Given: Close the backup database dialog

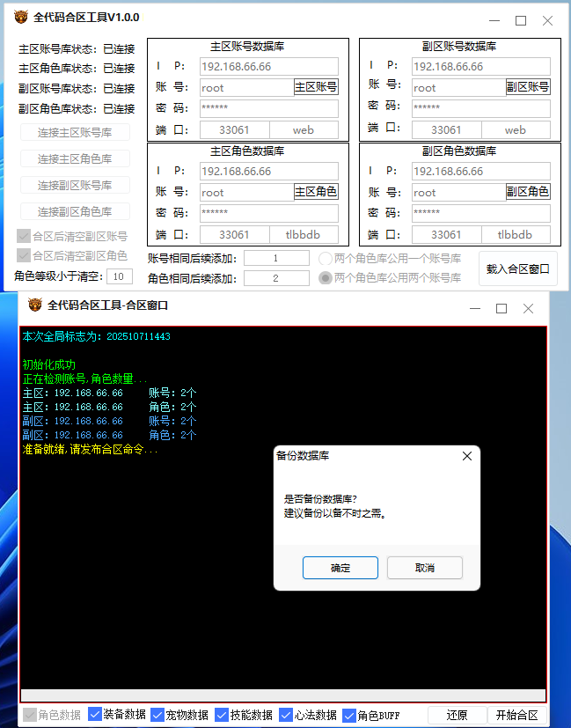Looking at the screenshot, I should point(467,456).
